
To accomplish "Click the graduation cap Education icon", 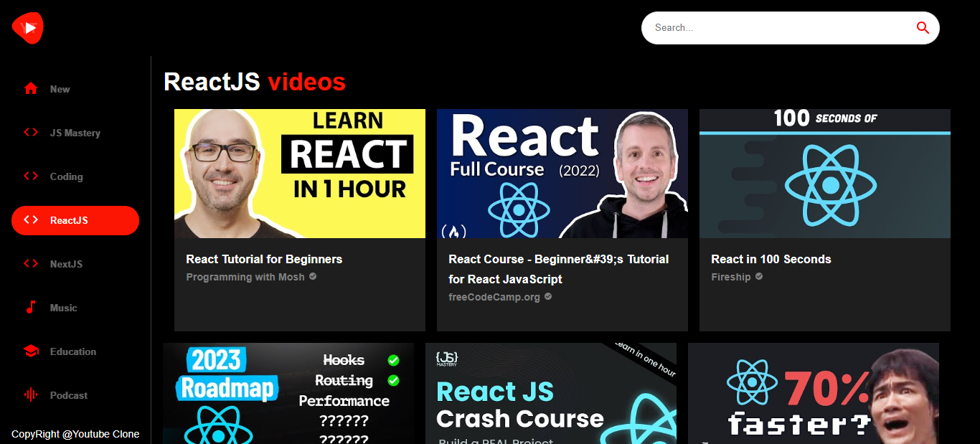I will [31, 351].
